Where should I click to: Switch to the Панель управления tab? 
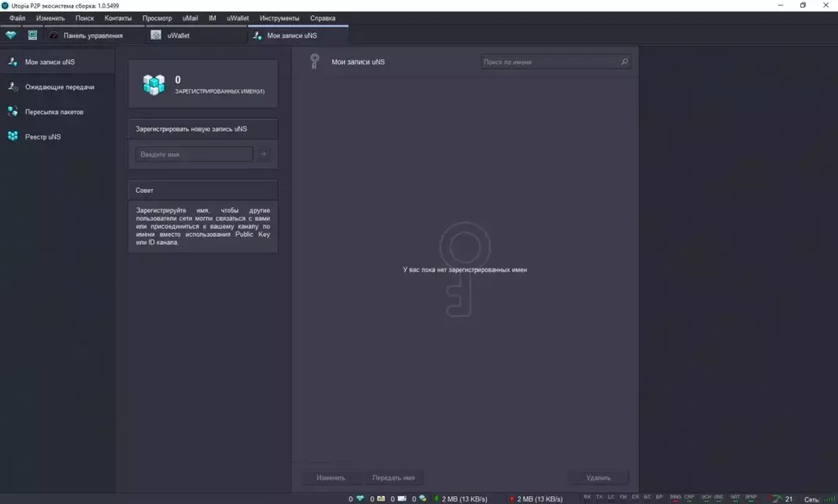click(93, 35)
